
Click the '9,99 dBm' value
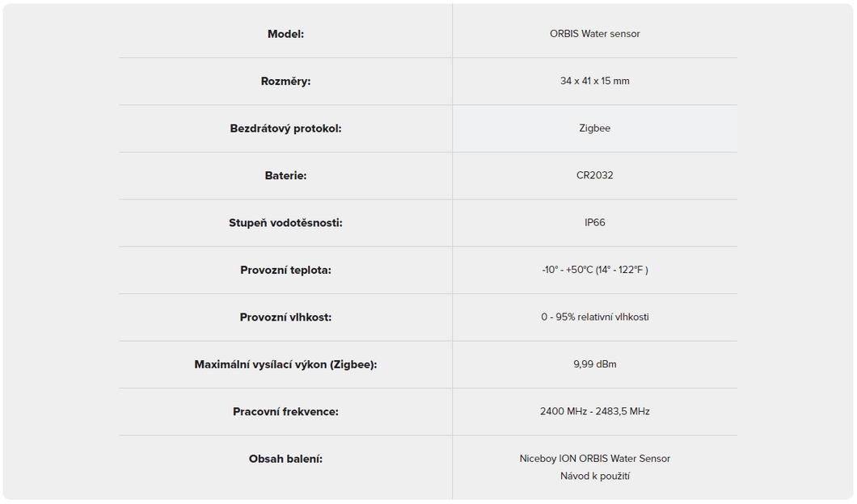(594, 364)
